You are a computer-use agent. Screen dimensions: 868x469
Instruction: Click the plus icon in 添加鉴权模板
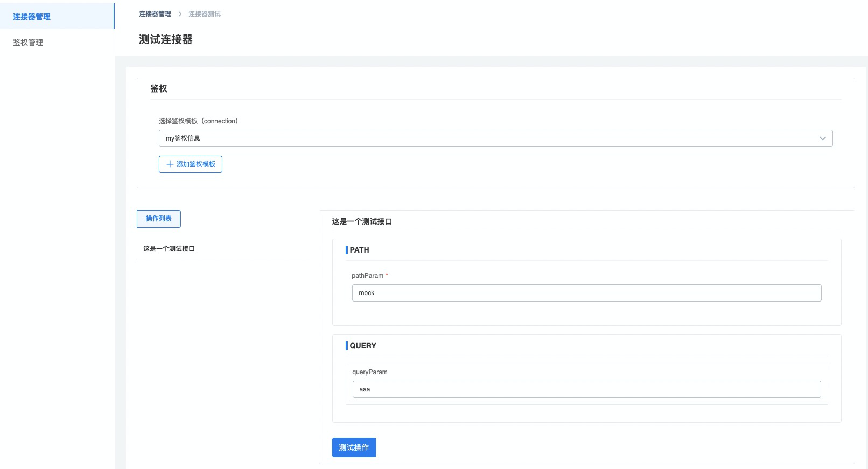click(170, 164)
